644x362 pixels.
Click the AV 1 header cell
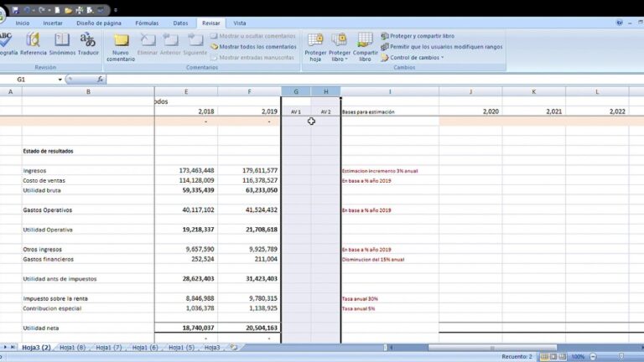point(296,111)
